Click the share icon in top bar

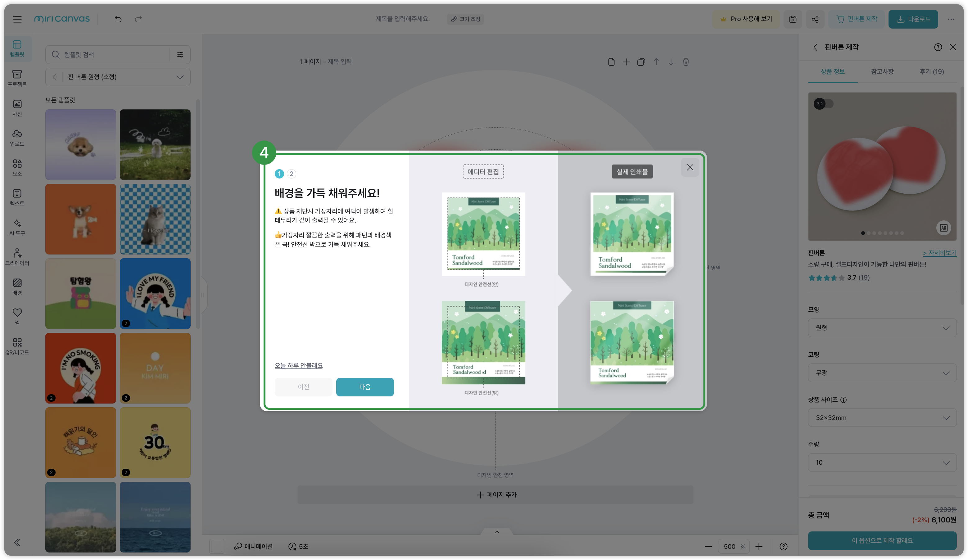pos(815,19)
